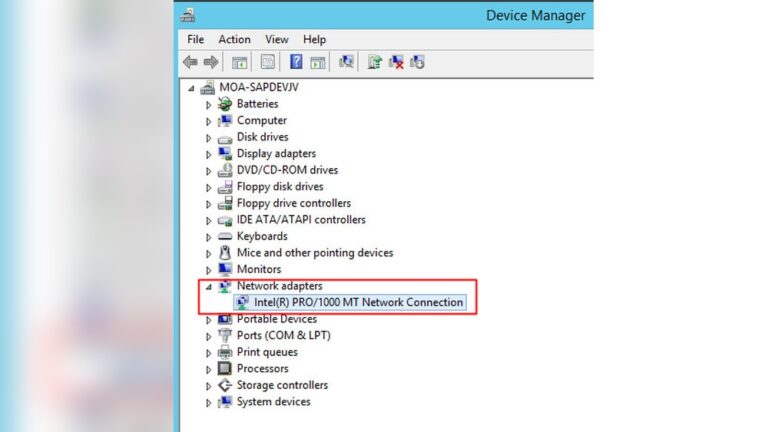The width and height of the screenshot is (768, 432).
Task: Select Ports (COM & LPT) label
Action: (284, 336)
